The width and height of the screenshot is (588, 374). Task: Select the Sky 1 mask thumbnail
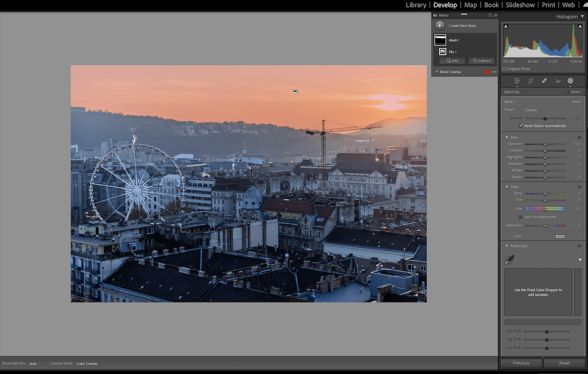pos(442,51)
